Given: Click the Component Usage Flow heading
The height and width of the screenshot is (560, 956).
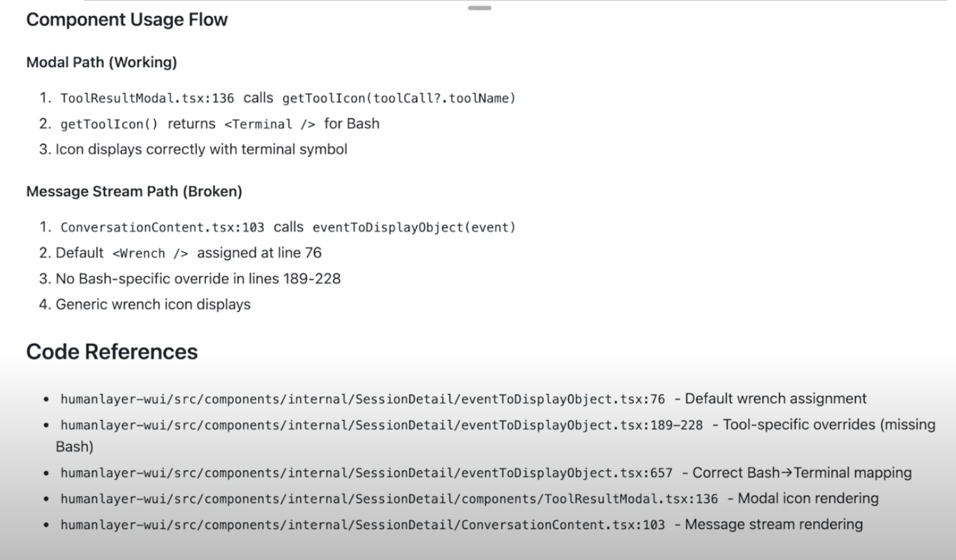Looking at the screenshot, I should (x=127, y=20).
